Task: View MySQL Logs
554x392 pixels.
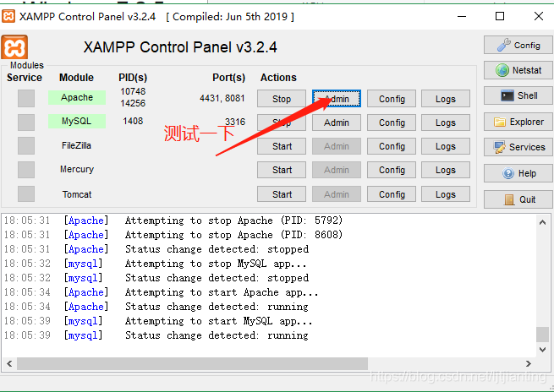Action: pos(446,122)
